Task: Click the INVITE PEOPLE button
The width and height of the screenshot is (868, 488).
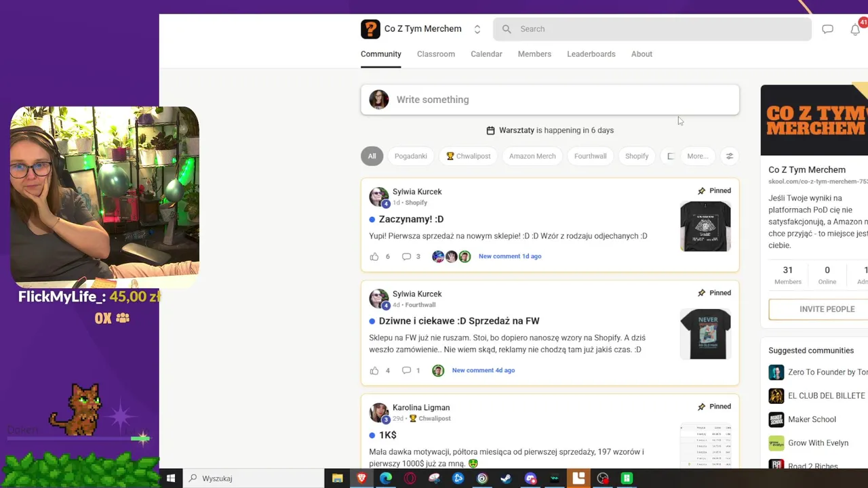Action: tap(818, 309)
